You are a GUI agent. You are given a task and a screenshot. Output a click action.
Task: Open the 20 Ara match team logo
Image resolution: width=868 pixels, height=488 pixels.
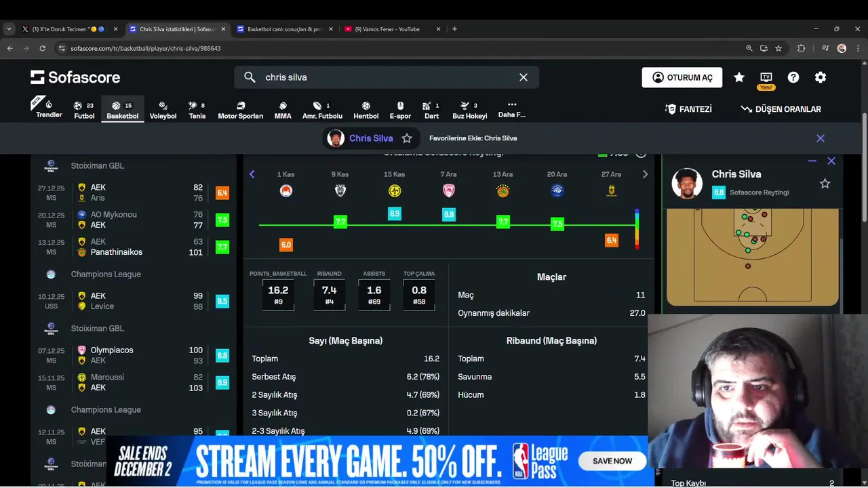click(557, 191)
